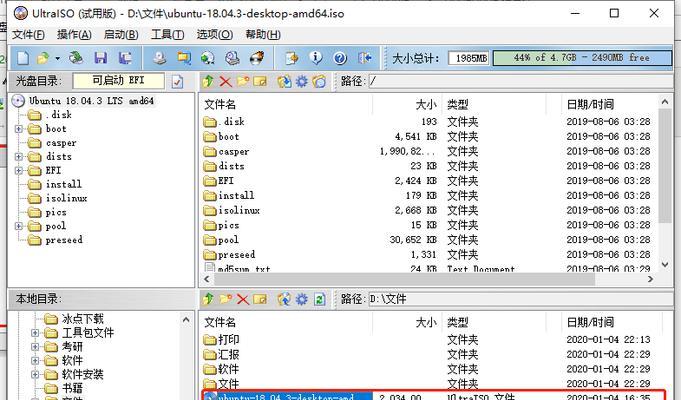The image size is (681, 400).
Task: Click the 44% of 4.7GB capacity bar
Action: (582, 58)
